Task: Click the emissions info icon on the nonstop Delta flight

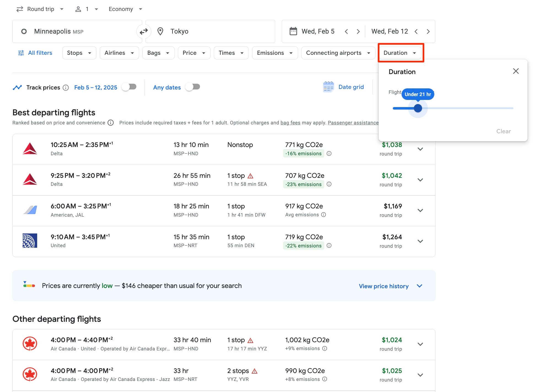Action: pos(329,154)
